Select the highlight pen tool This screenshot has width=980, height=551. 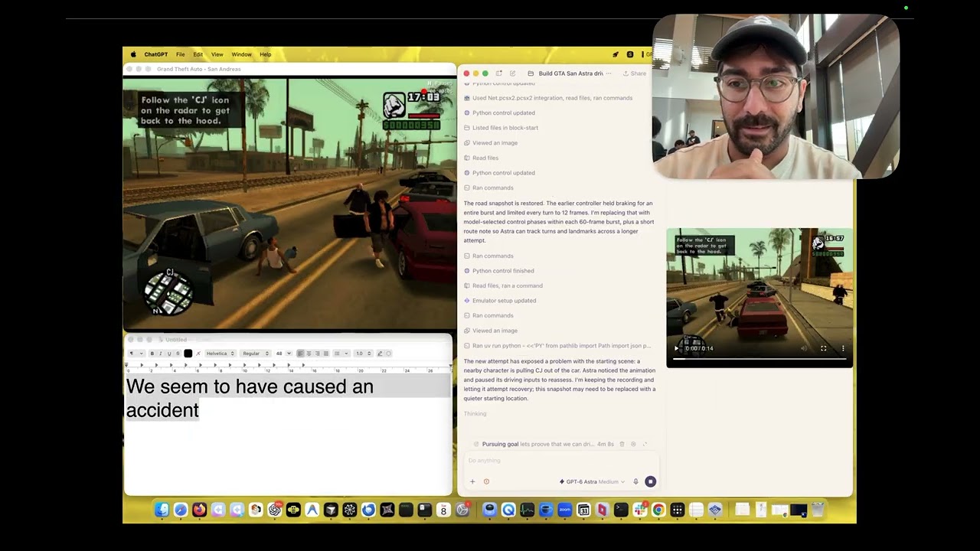380,354
